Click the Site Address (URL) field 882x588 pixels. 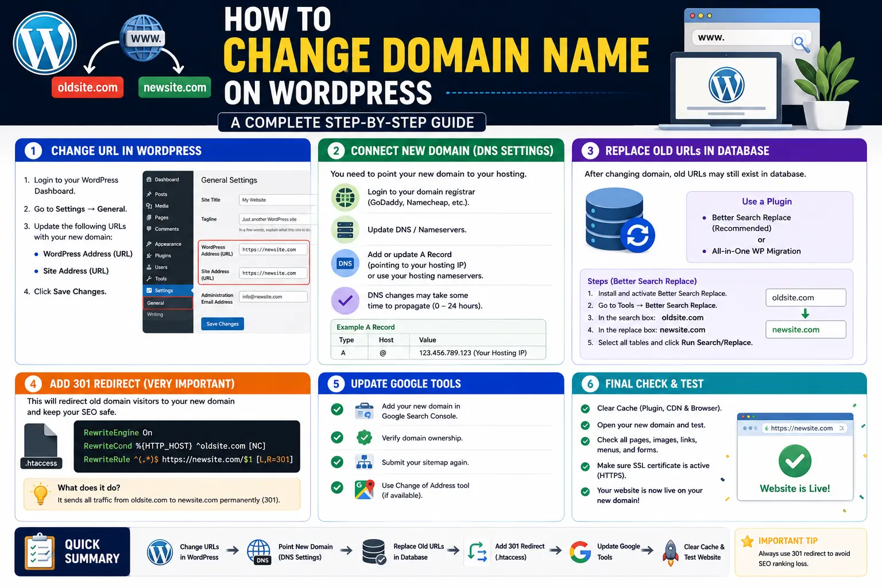click(x=273, y=273)
